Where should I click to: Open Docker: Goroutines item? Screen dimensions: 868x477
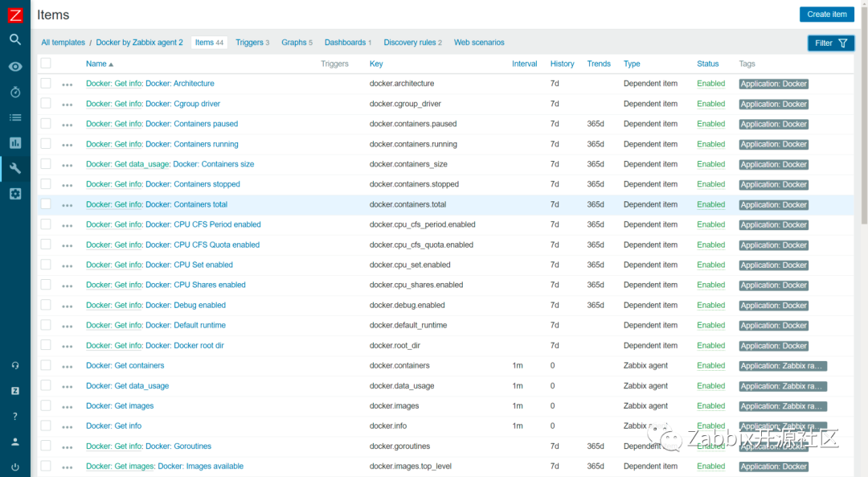coord(178,446)
